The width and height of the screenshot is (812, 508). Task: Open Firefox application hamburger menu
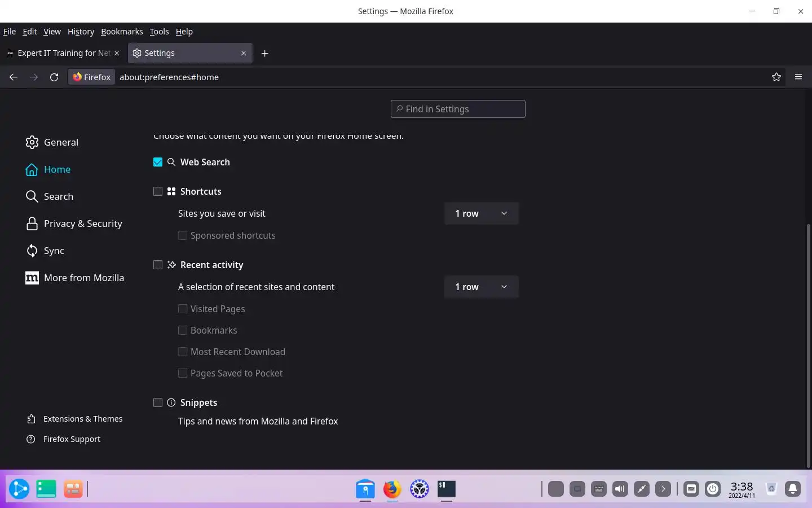tap(798, 77)
